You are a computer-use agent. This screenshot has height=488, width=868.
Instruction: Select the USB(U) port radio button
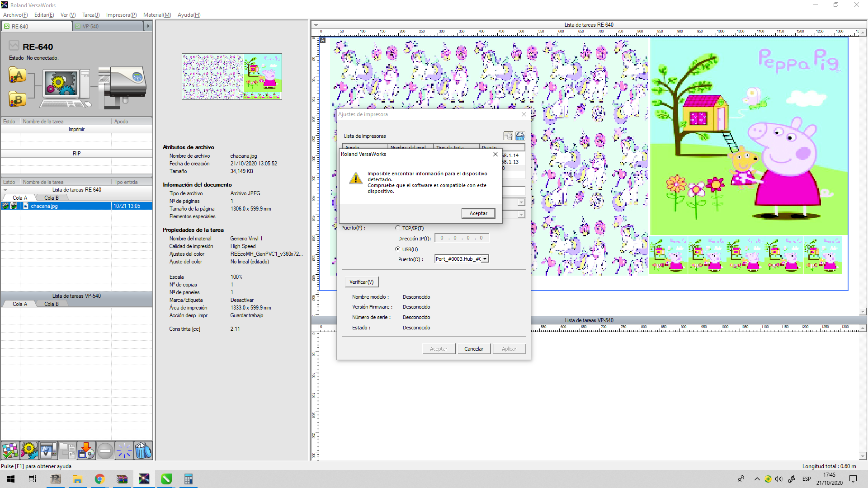click(x=398, y=249)
